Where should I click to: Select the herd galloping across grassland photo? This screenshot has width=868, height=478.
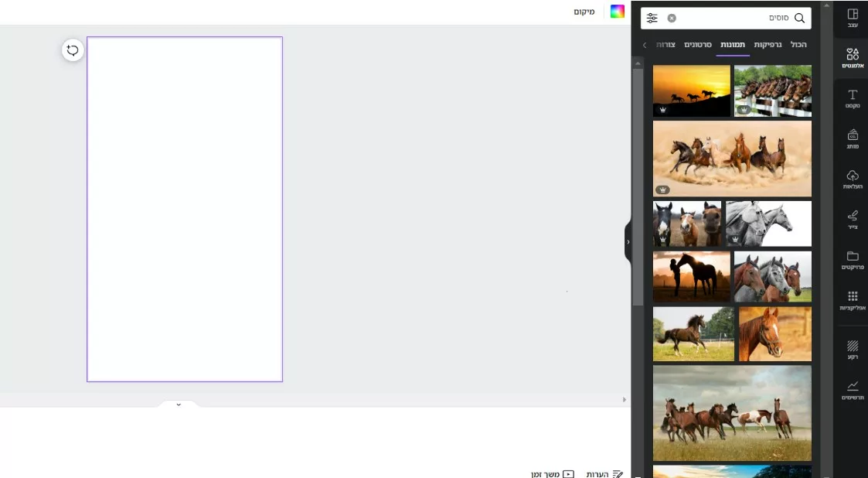click(x=733, y=413)
